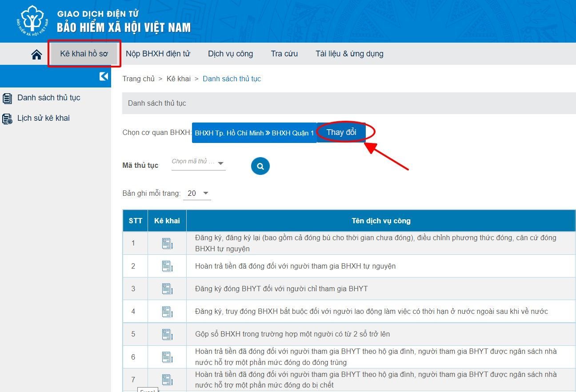The height and width of the screenshot is (392, 576).
Task: Expand the Chọn mã thủ tục dropdown
Action: pos(199,162)
